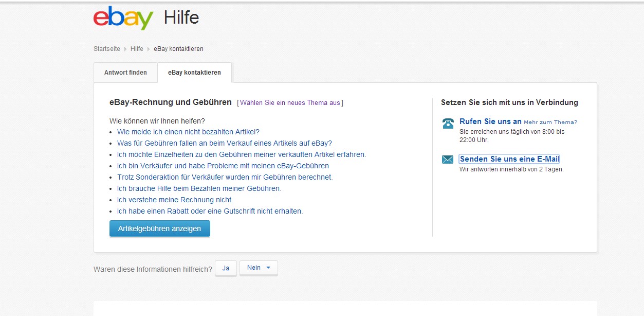Click the eBay logo

[123, 18]
